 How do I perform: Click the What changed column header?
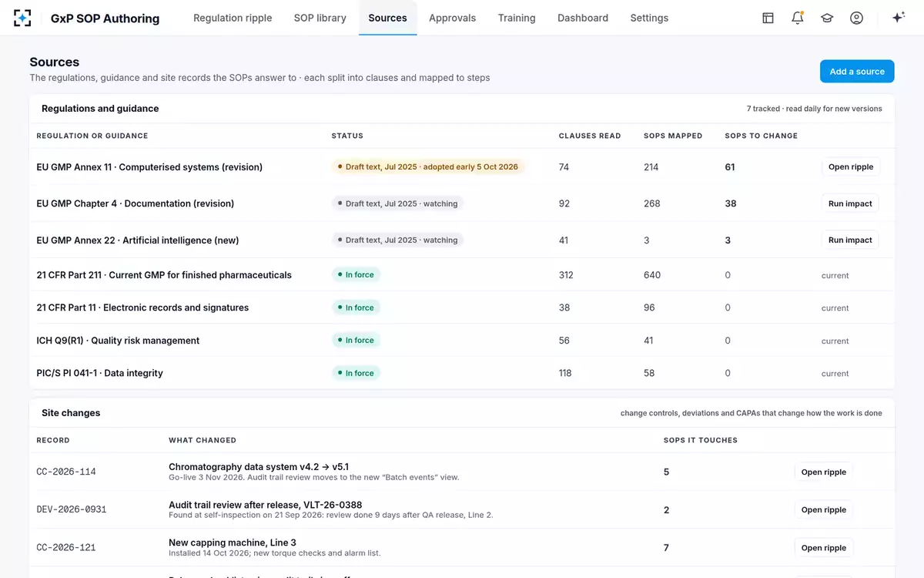[x=203, y=440]
